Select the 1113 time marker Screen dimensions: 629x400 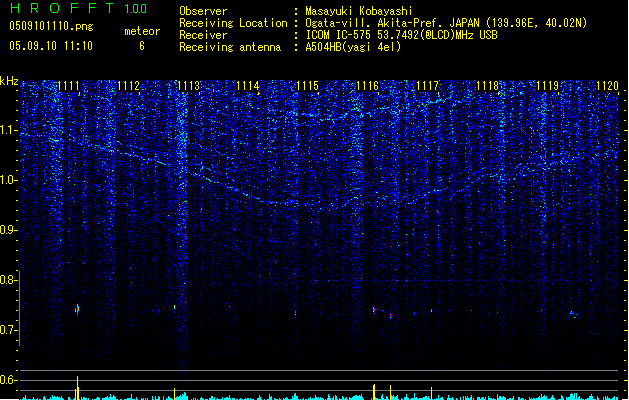[x=188, y=86]
